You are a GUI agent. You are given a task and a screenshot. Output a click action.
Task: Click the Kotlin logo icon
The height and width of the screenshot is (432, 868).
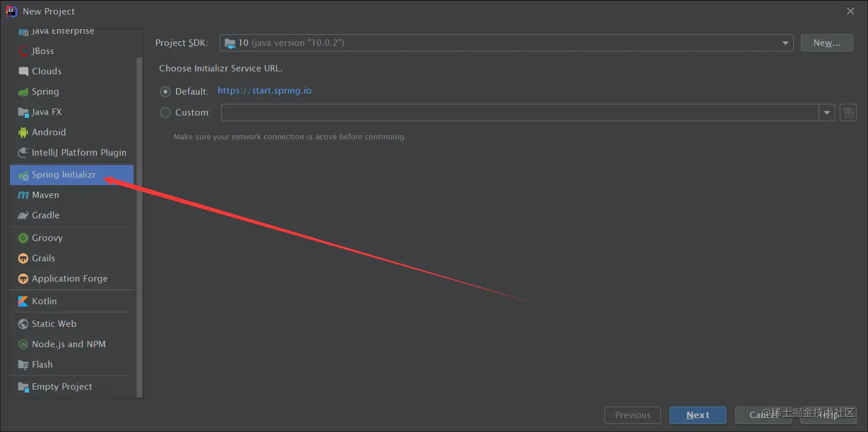(23, 301)
